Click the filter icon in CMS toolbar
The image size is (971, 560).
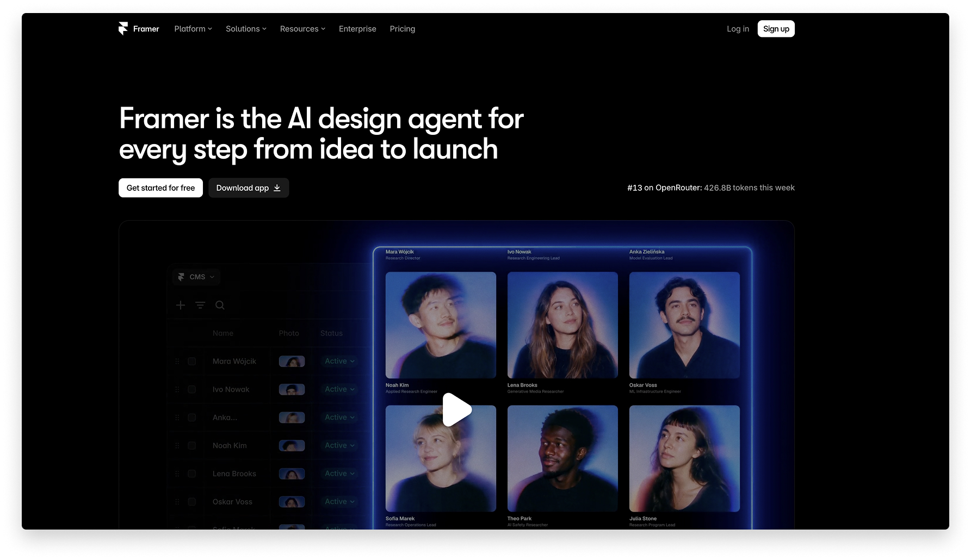(x=200, y=305)
